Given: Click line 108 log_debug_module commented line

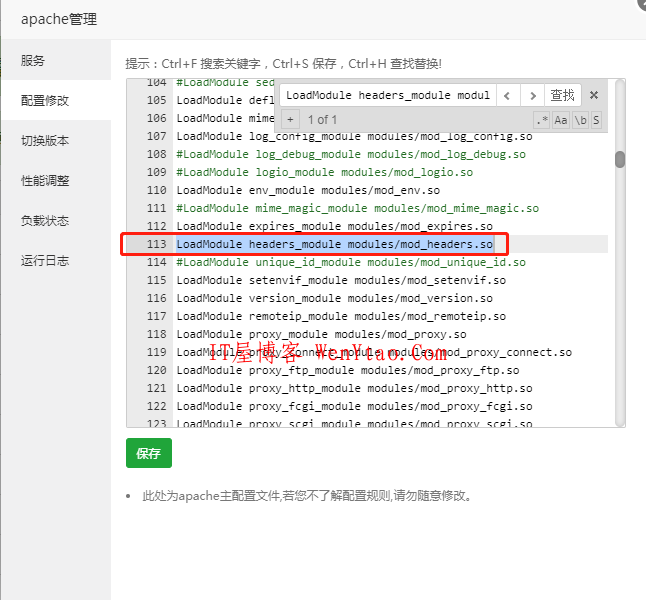Looking at the screenshot, I should 351,155.
